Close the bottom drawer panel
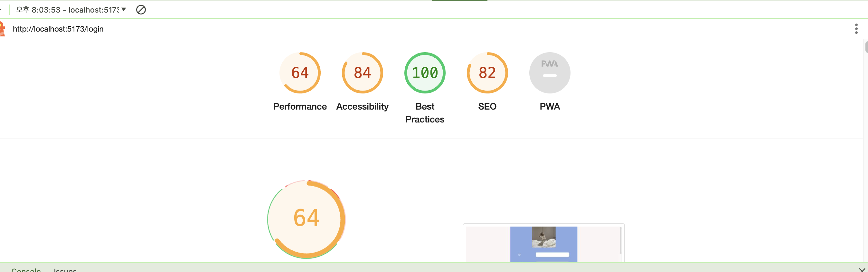868x272 pixels. coord(862,270)
